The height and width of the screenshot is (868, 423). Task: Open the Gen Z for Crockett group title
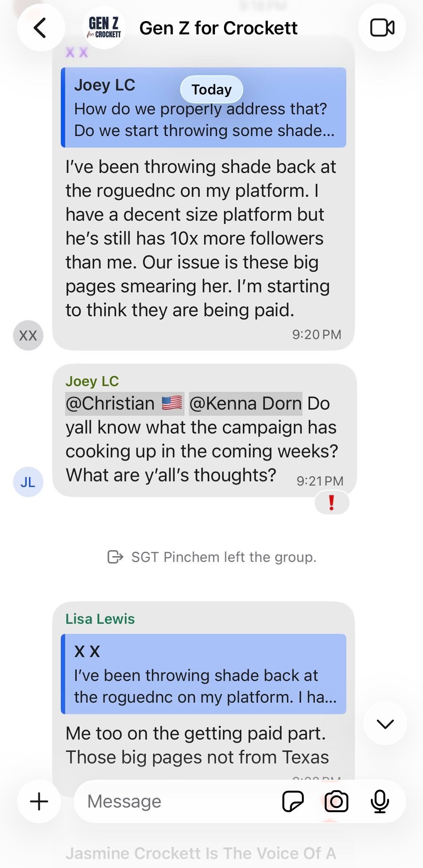(218, 28)
